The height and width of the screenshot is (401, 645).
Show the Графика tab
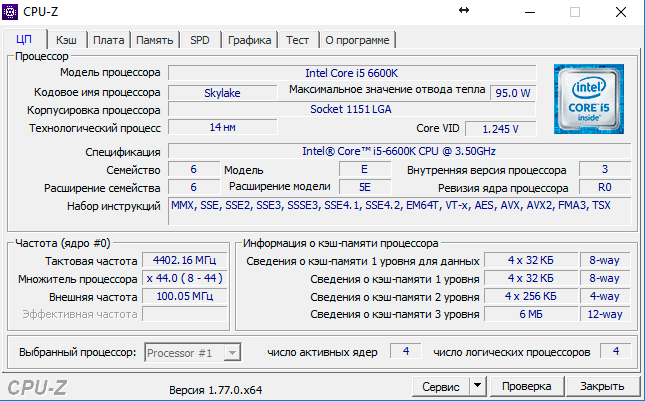click(x=249, y=40)
